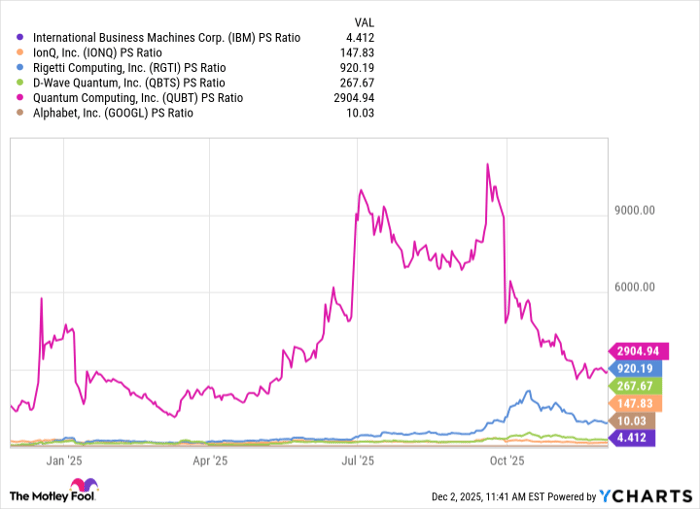Click the Jul '25 x-axis label
Image resolution: width=700 pixels, height=509 pixels.
coord(358,461)
